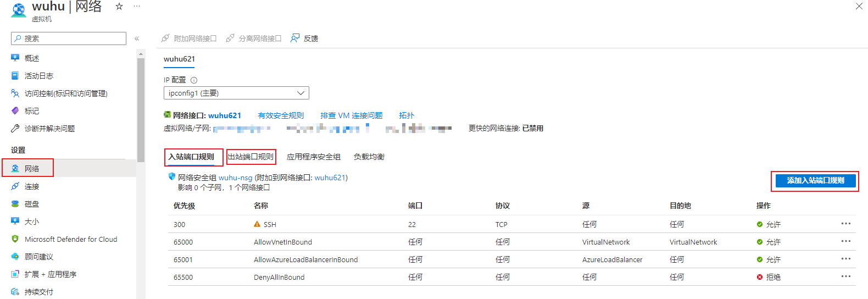Open the AllowVnetInBound rule
The image size is (868, 299).
[x=283, y=242]
